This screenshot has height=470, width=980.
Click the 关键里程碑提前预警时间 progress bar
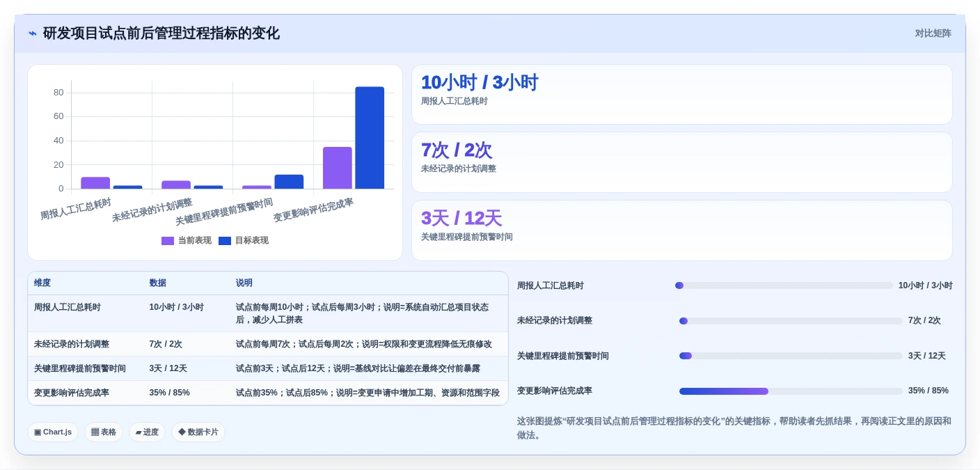click(x=791, y=356)
